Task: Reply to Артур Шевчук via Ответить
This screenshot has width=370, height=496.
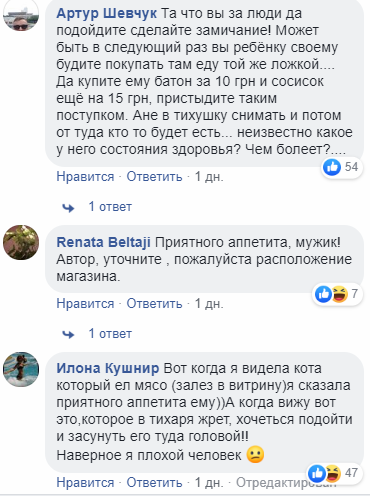Action: [x=154, y=177]
